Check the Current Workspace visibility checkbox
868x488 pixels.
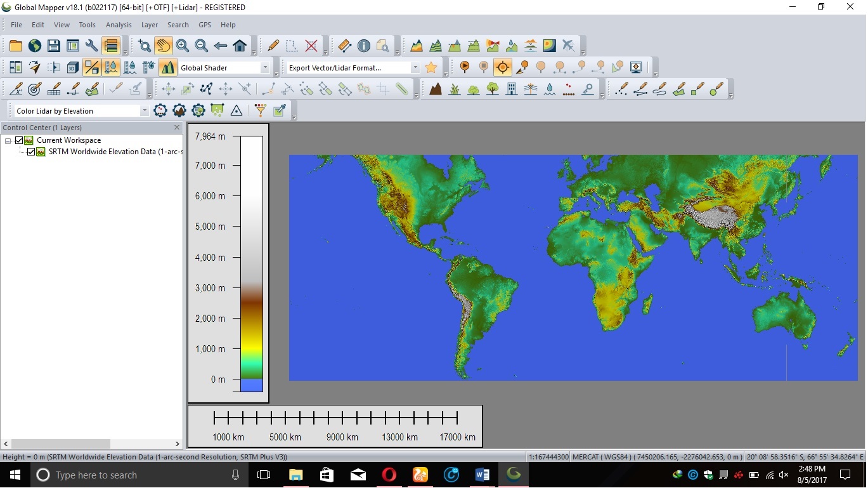[x=19, y=140]
